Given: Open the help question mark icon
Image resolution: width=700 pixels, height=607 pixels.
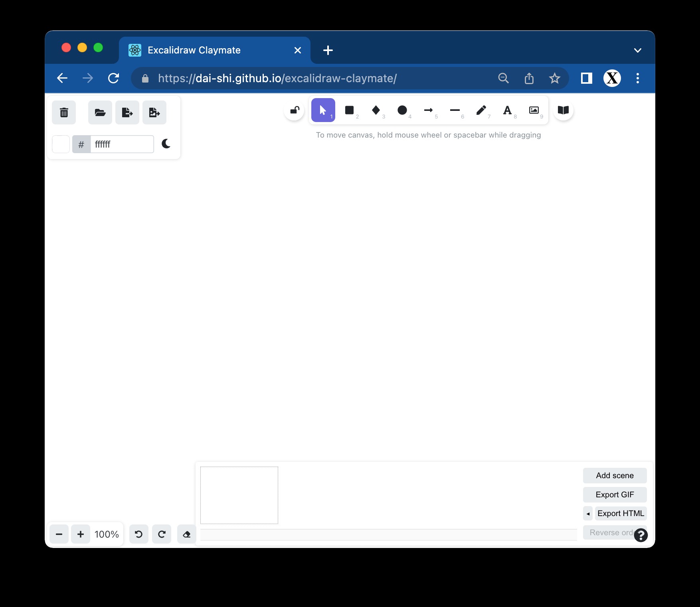Looking at the screenshot, I should pos(641,535).
